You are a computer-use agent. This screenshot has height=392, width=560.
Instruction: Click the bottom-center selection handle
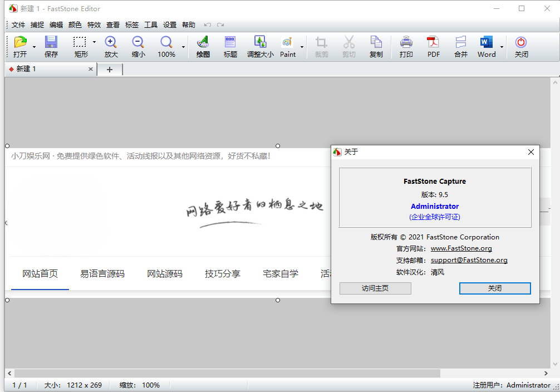click(278, 300)
